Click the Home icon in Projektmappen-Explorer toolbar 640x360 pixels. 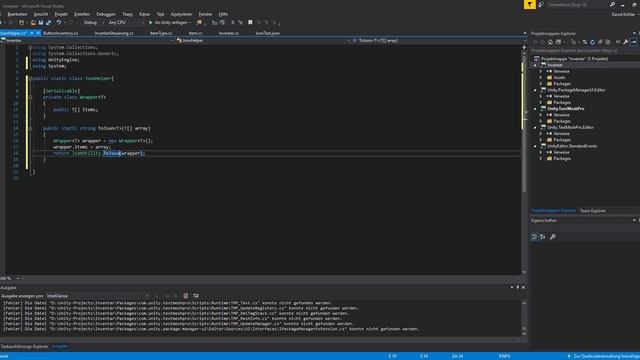click(x=550, y=42)
